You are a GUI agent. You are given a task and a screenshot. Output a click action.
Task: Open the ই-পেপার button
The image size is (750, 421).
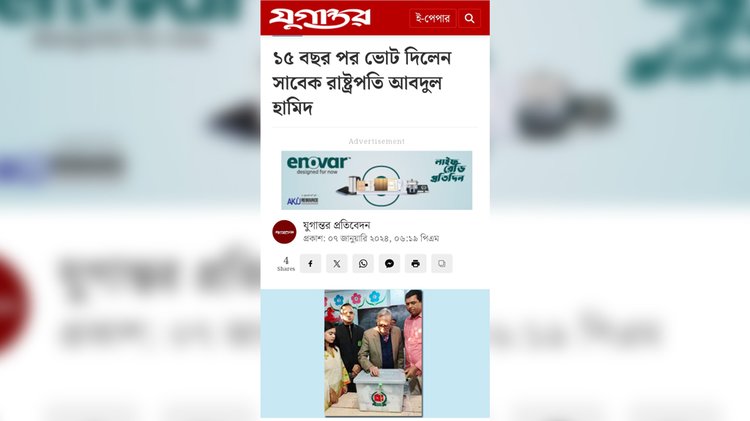[432, 19]
